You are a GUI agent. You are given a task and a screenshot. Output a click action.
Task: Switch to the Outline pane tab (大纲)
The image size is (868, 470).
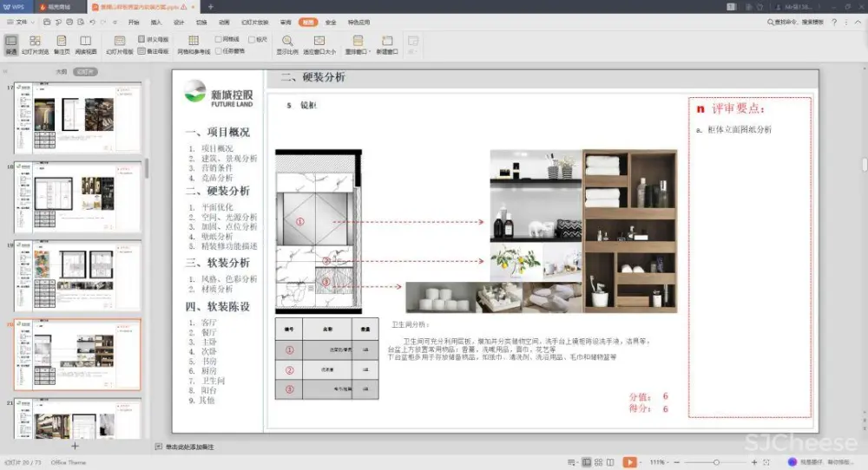pyautogui.click(x=61, y=72)
